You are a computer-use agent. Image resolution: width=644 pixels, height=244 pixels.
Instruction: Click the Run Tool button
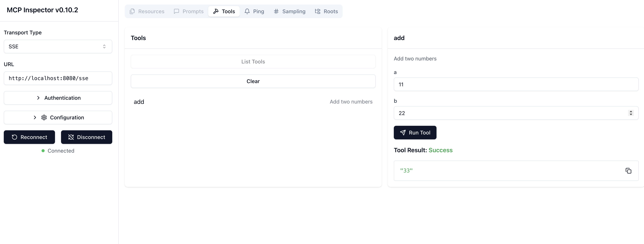click(x=415, y=133)
